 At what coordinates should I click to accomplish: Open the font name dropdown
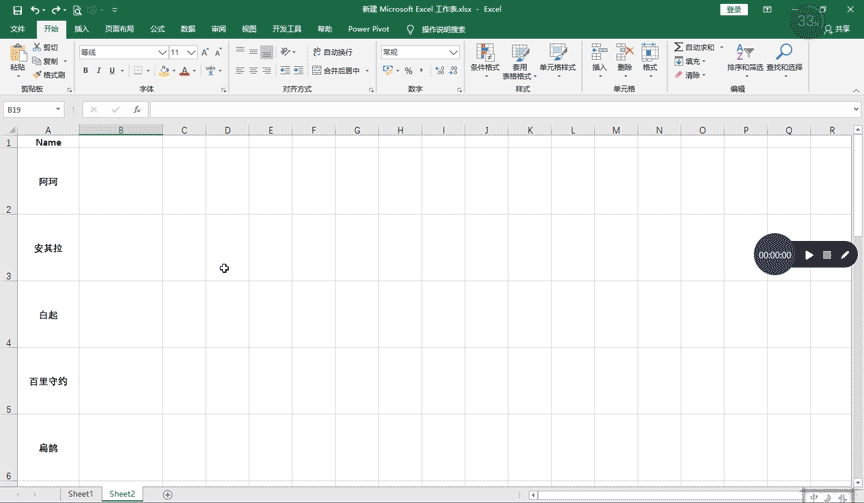(x=162, y=52)
